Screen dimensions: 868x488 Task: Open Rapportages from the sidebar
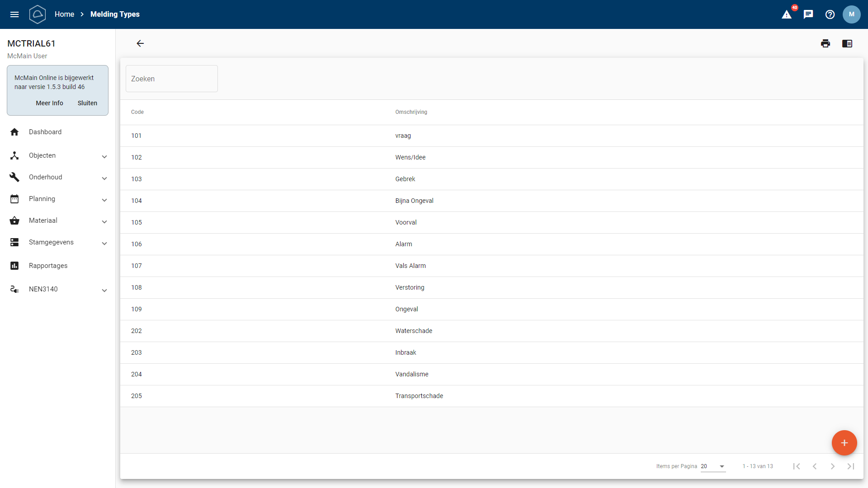[48, 266]
